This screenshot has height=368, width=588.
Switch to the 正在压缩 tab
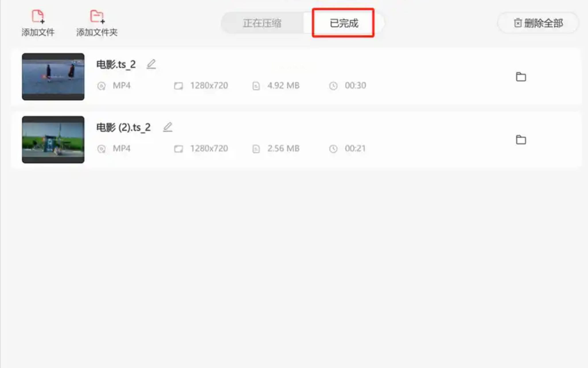[262, 23]
